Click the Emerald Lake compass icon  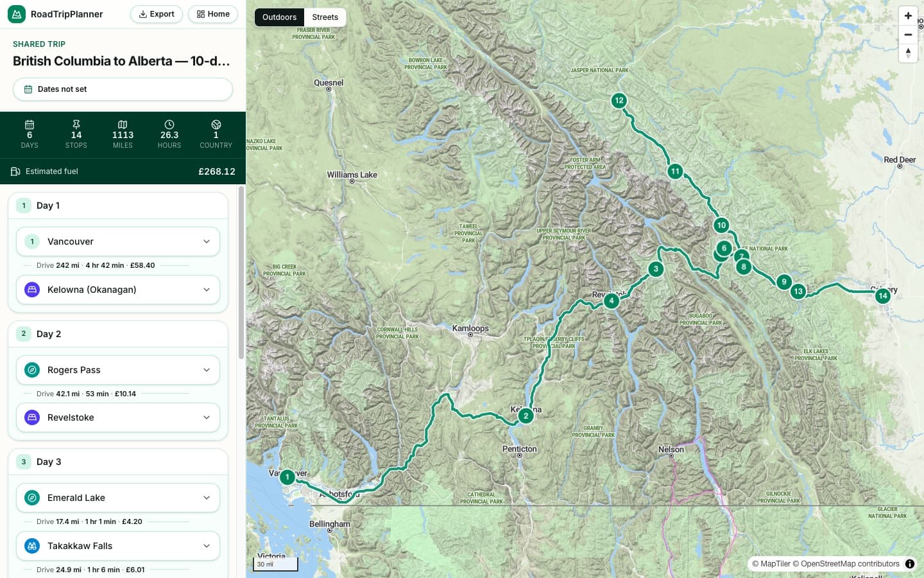[x=32, y=498]
